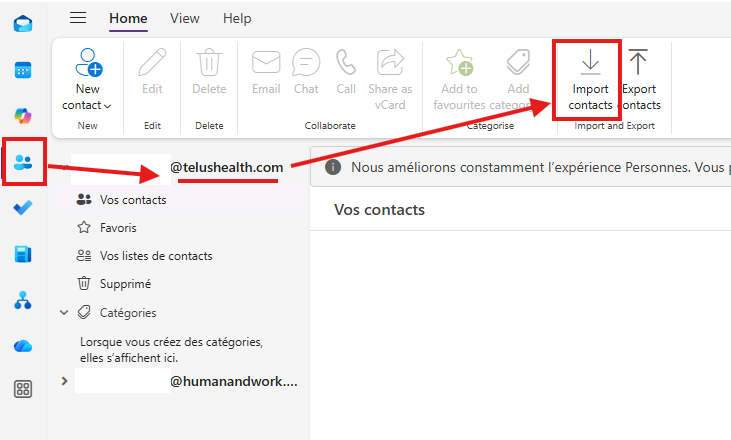Click the info icon in the notification banner
731x440 pixels.
coord(333,167)
